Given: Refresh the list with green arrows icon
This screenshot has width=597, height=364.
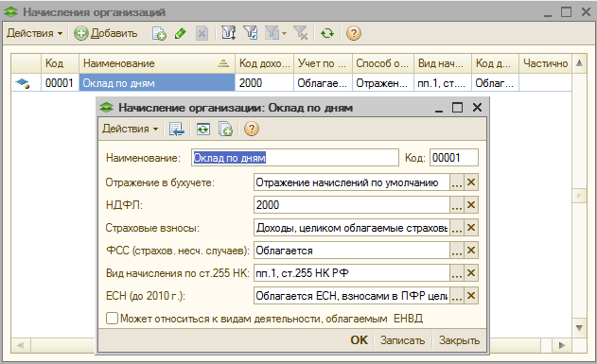Looking at the screenshot, I should click(x=327, y=33).
